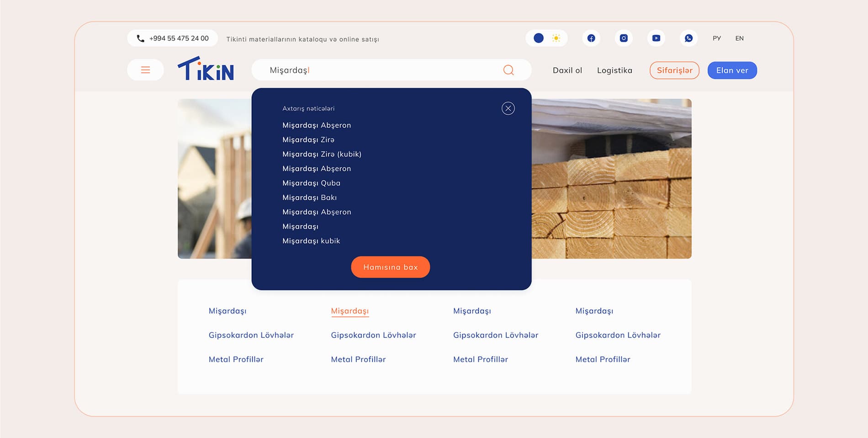
Task: Open the Logistika link
Action: (614, 70)
